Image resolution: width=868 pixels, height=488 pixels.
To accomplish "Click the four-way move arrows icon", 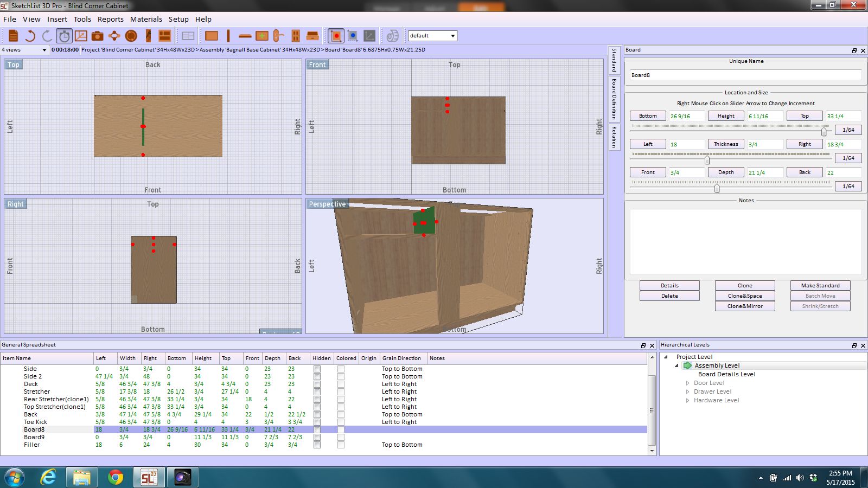I will click(x=114, y=36).
